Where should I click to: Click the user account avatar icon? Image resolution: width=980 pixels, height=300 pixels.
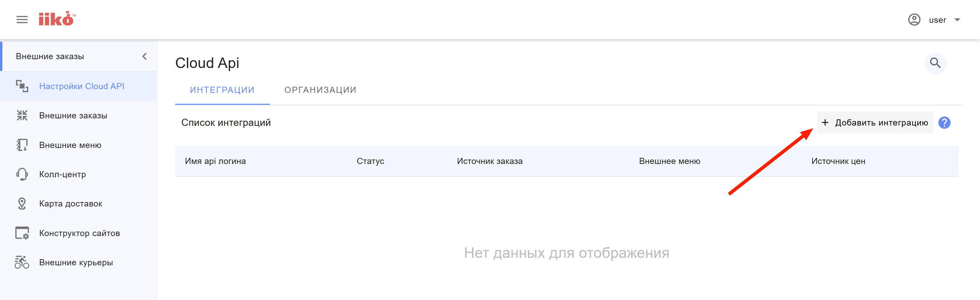pyautogui.click(x=914, y=20)
